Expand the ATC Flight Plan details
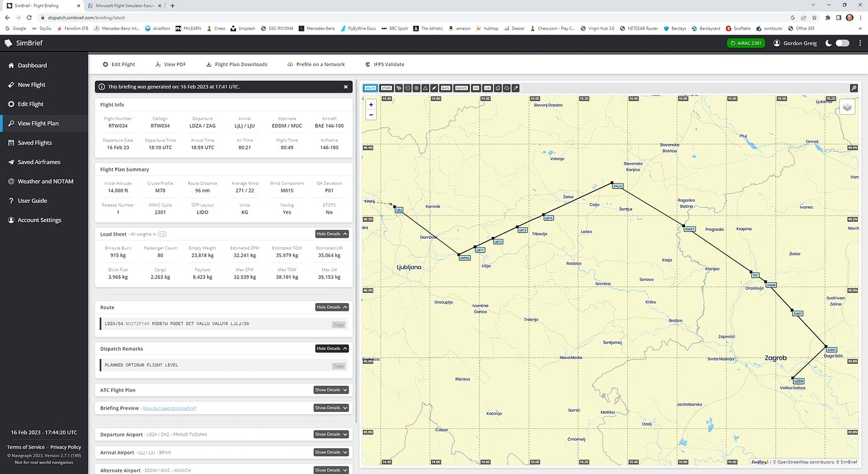Viewport: 868px width, 474px height. [331, 390]
